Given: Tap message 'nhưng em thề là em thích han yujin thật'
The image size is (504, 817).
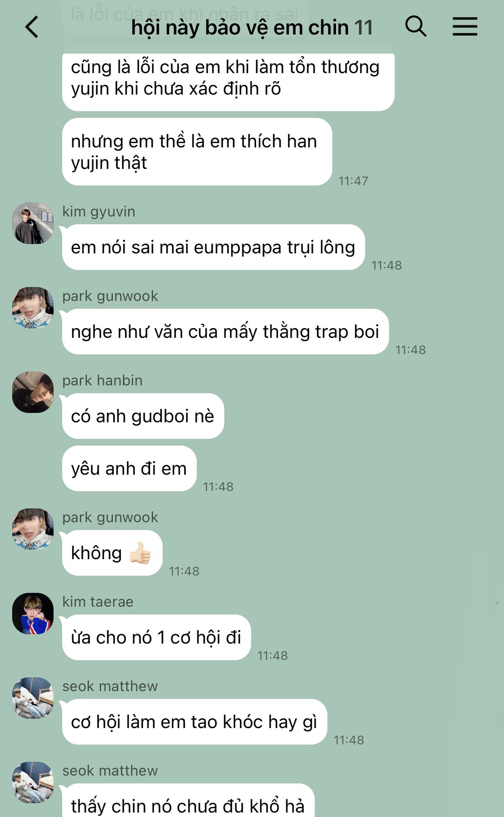Looking at the screenshot, I should 197,151.
